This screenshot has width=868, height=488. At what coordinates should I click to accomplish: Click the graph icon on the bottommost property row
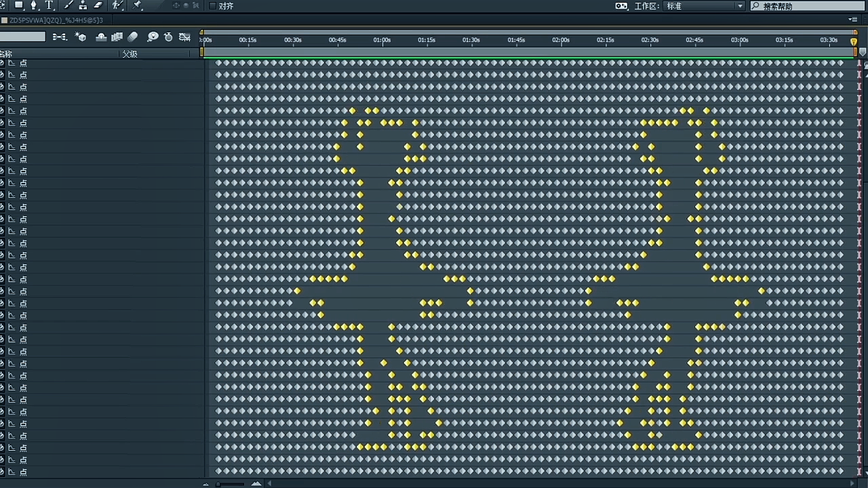pos(12,471)
